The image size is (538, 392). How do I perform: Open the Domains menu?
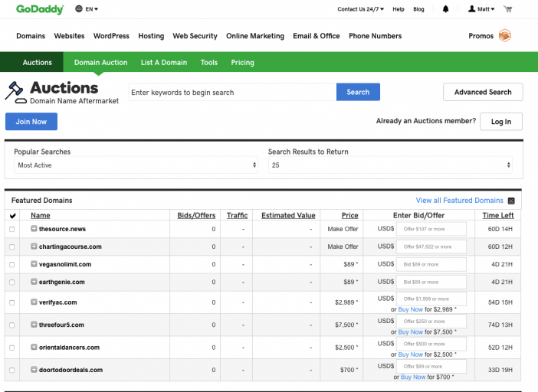pyautogui.click(x=31, y=36)
